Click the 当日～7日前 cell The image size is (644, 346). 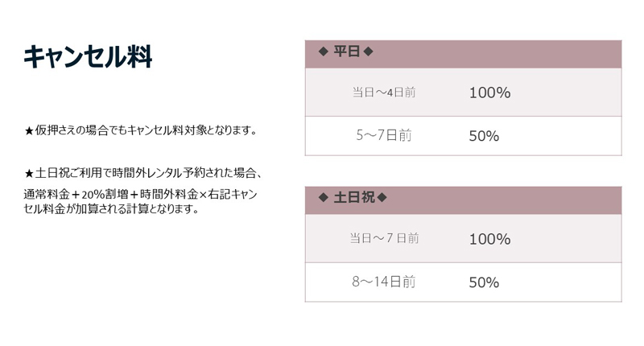coord(384,239)
